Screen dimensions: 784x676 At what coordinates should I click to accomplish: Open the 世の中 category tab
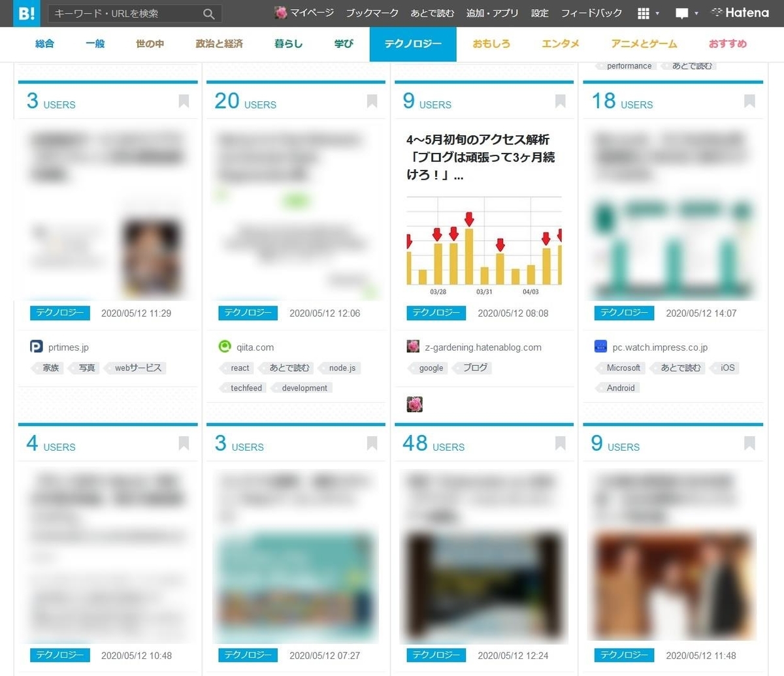coord(150,44)
